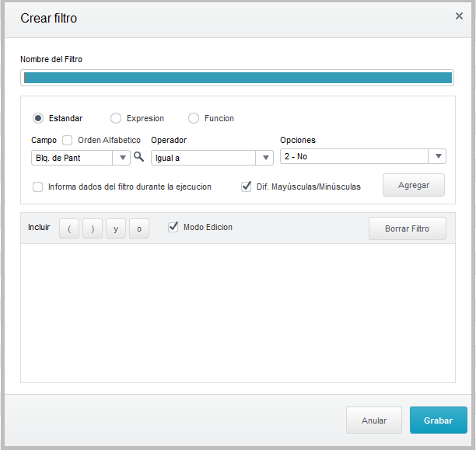The image size is (476, 450).
Task: Open the Campo dropdown showing Blq. de Pant
Action: click(81, 158)
